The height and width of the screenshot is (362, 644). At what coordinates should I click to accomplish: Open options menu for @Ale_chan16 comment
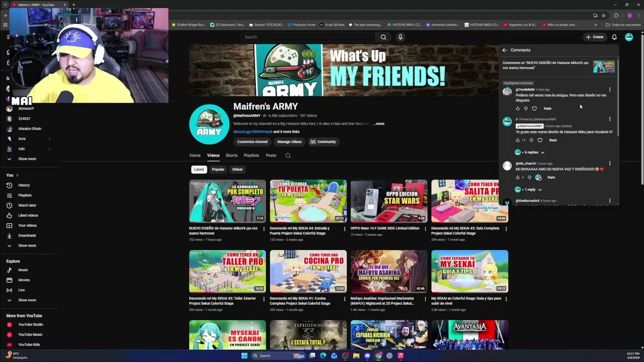pos(610,163)
